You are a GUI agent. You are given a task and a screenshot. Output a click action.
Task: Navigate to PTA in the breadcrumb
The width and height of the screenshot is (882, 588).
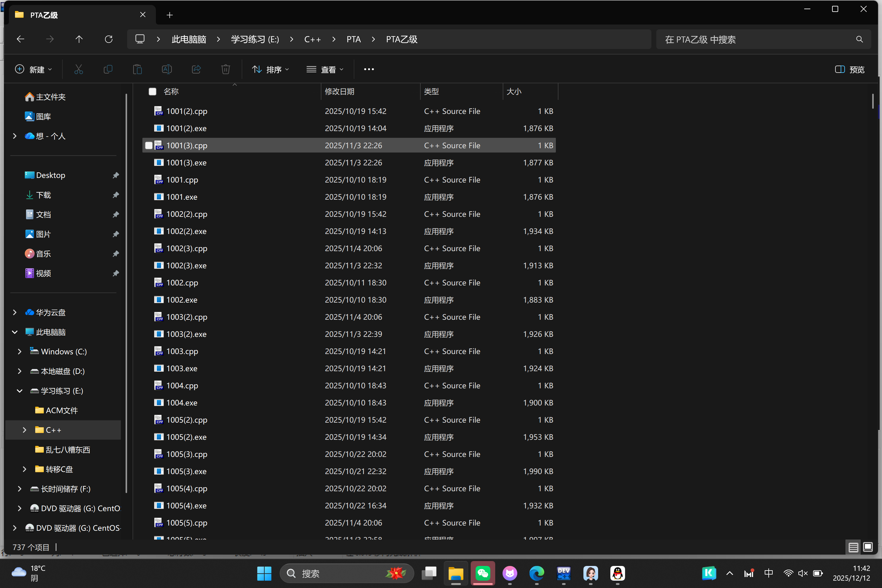tap(353, 40)
